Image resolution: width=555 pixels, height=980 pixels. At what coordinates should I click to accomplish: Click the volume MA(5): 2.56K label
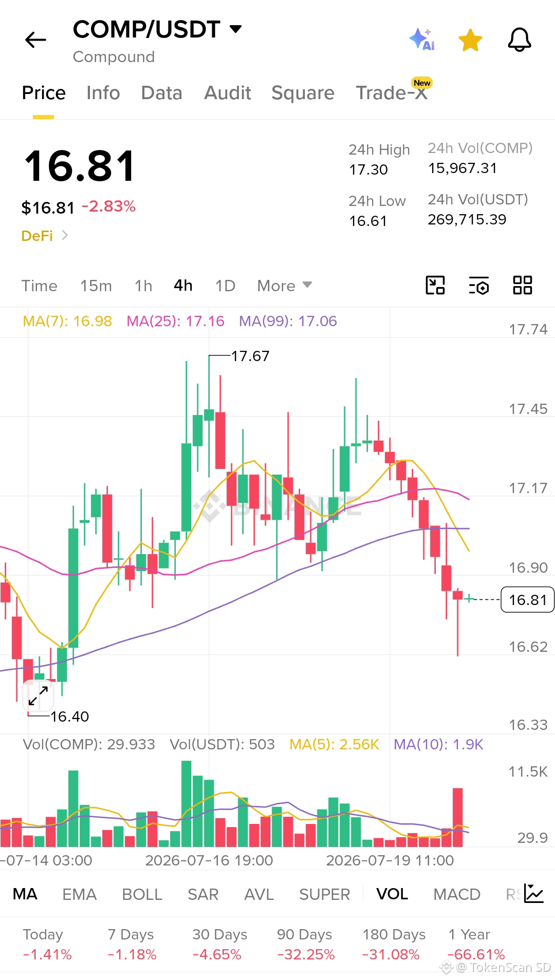coord(334,744)
